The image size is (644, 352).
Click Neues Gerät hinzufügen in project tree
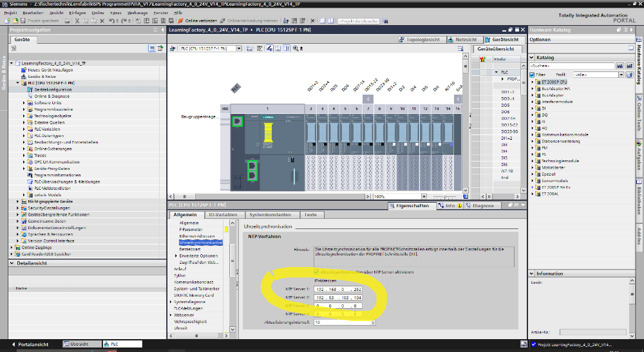click(x=50, y=69)
